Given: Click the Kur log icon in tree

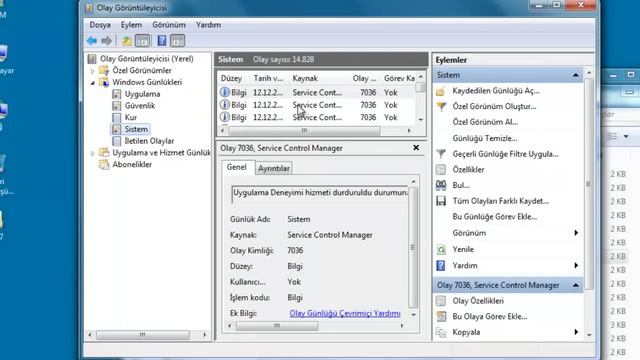Looking at the screenshot, I should [117, 118].
